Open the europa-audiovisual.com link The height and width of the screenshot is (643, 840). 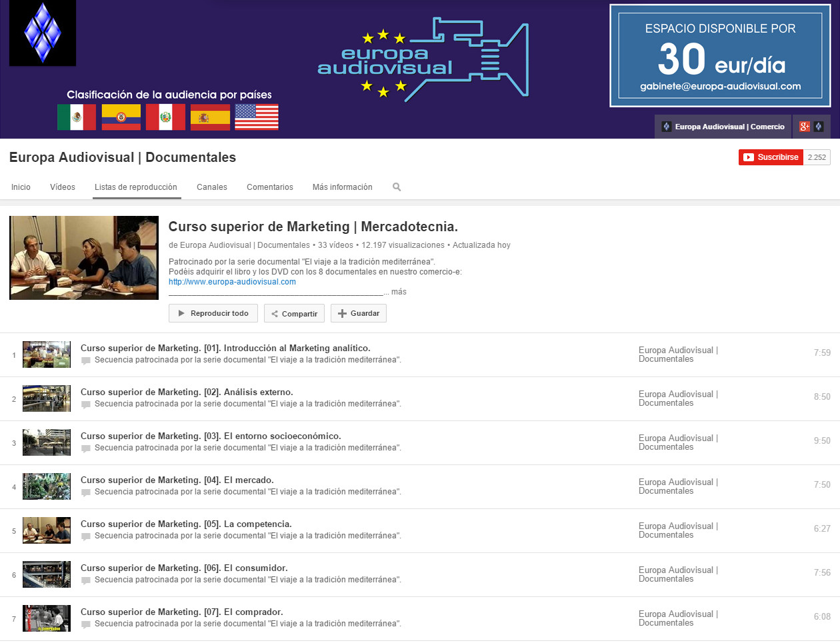(x=232, y=282)
